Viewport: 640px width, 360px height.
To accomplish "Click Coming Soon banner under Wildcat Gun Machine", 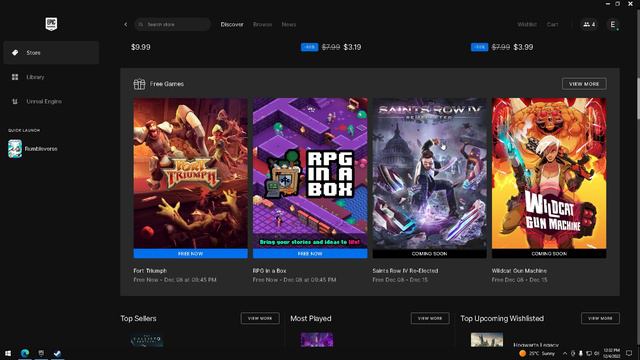I will coord(549,253).
